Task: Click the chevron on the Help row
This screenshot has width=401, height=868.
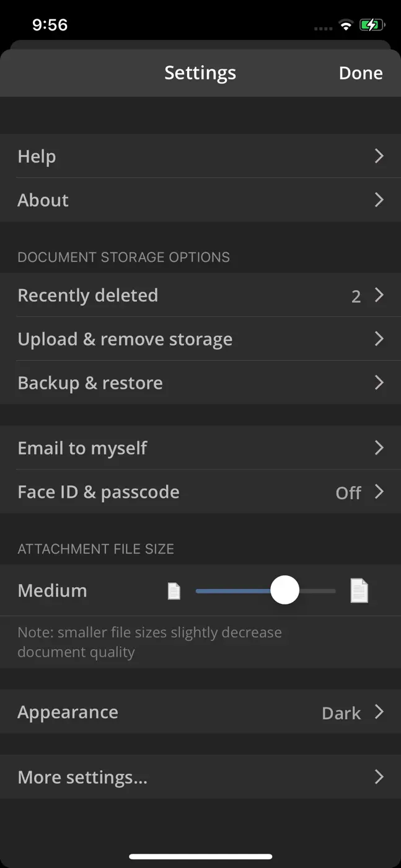Action: [x=379, y=156]
